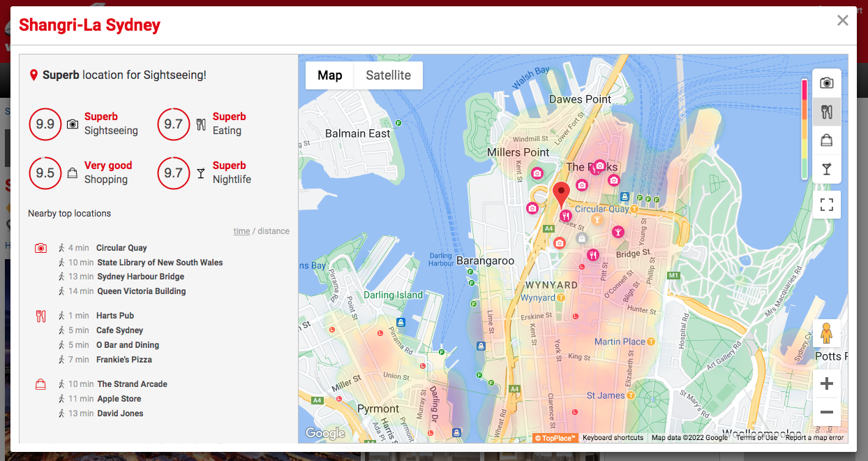Click the Balmain East map label

(358, 133)
